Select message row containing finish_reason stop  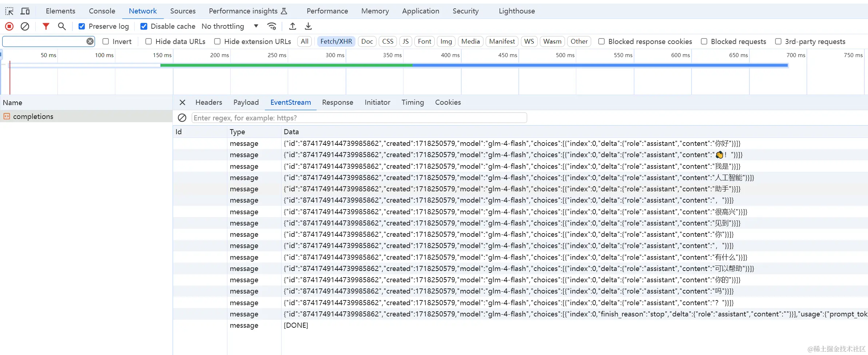point(520,314)
